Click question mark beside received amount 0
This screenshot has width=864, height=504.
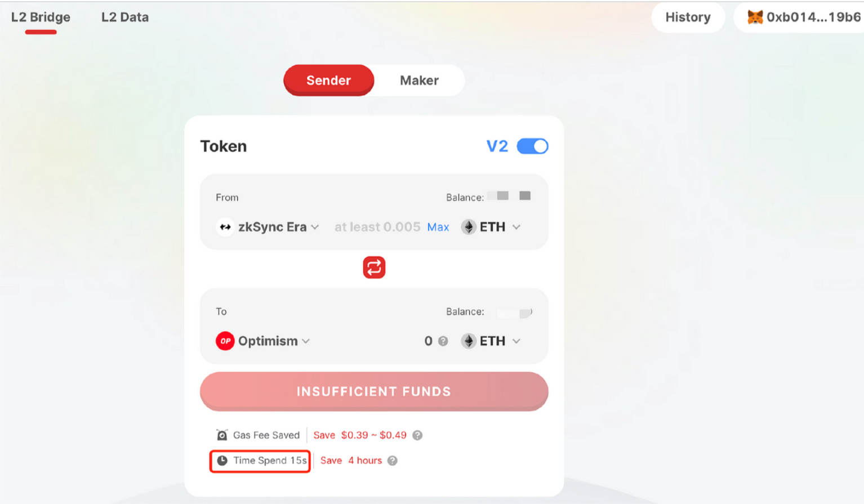443,341
